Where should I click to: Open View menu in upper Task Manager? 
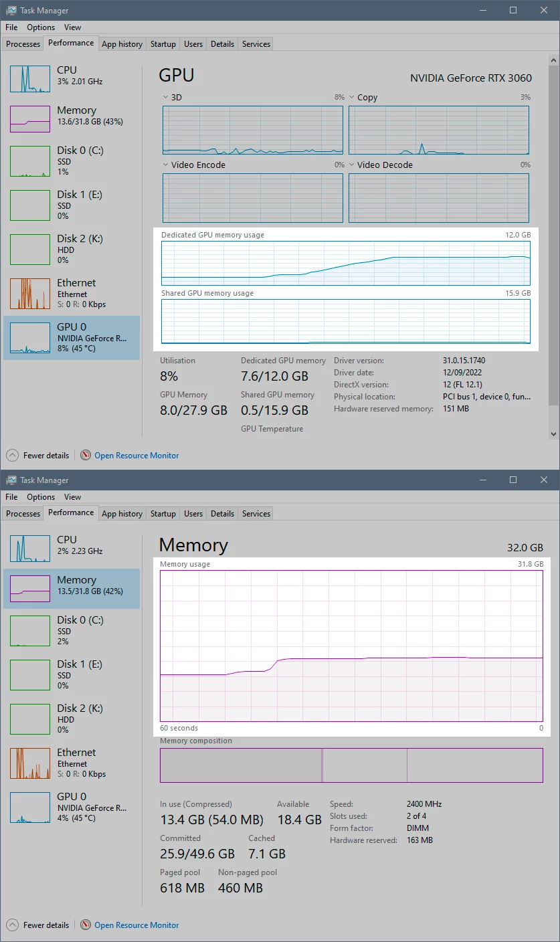tap(73, 27)
